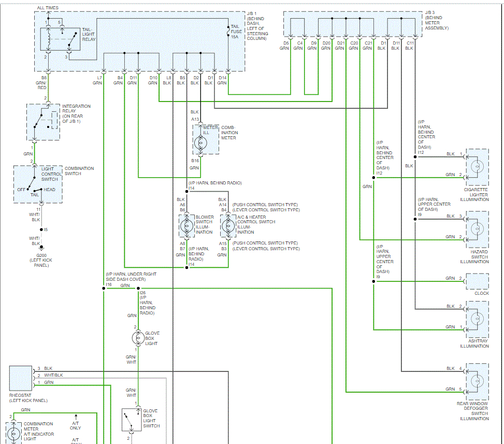
Task: Click the ASHTRAY ILLUMINATION label
Action: pos(474,343)
